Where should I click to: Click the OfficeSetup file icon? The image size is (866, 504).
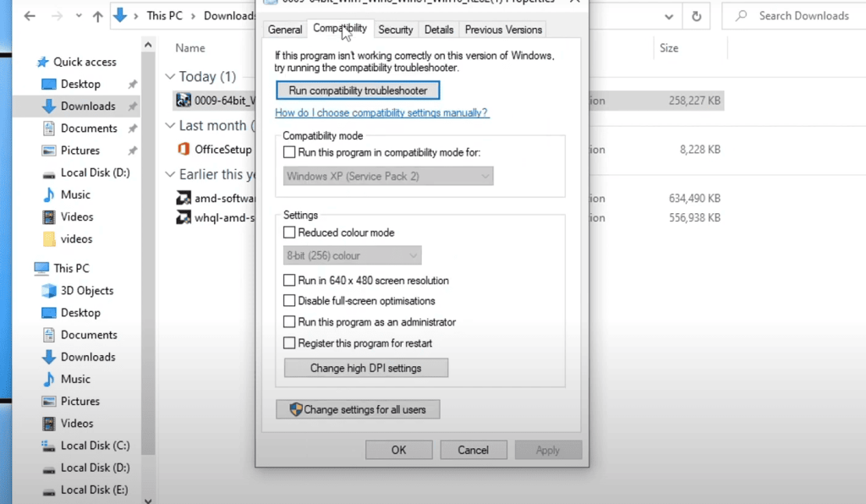(184, 149)
